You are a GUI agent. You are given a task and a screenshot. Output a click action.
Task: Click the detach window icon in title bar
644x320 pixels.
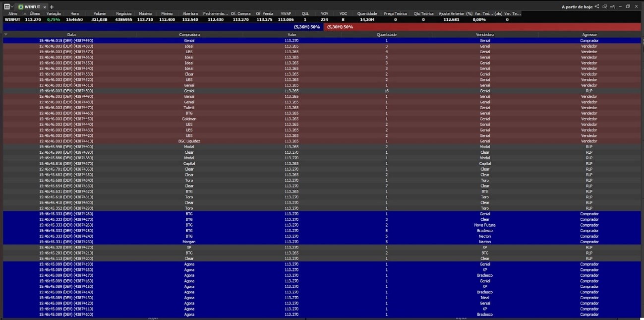605,7
